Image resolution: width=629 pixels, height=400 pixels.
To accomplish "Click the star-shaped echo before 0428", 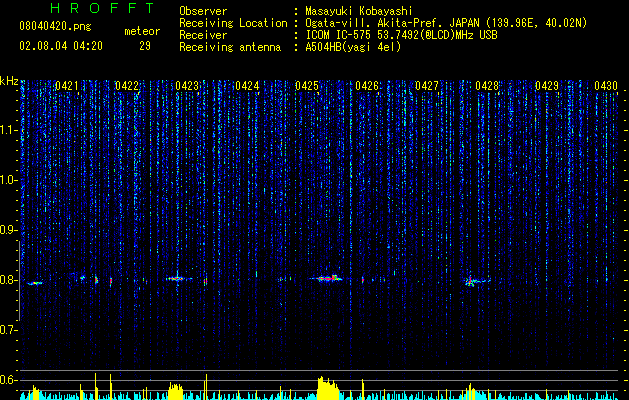I will tap(471, 281).
